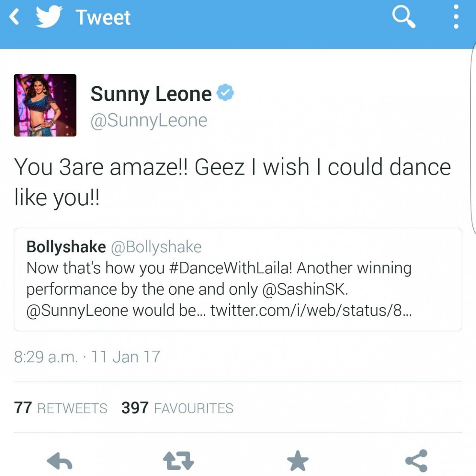Favourite the tweet with star icon
This screenshot has height=476, width=476.
pos(298,461)
